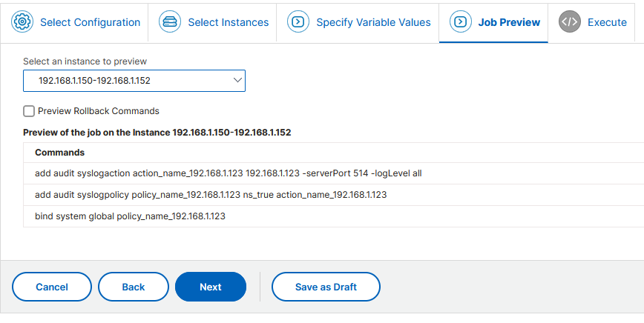Click the Preview of the job heading
This screenshot has width=644, height=323.
coord(157,133)
